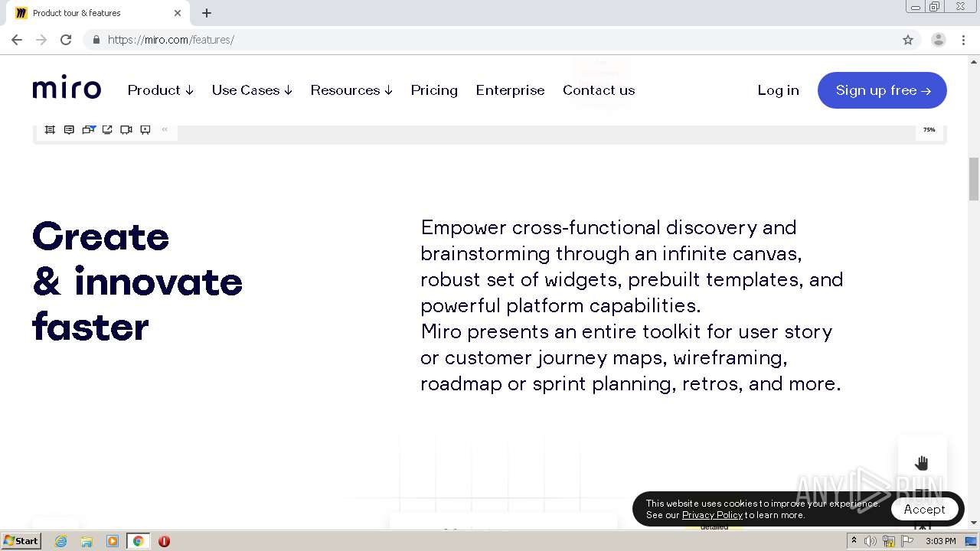Show hidden tray icons arrow
980x551 pixels.
pyautogui.click(x=854, y=541)
